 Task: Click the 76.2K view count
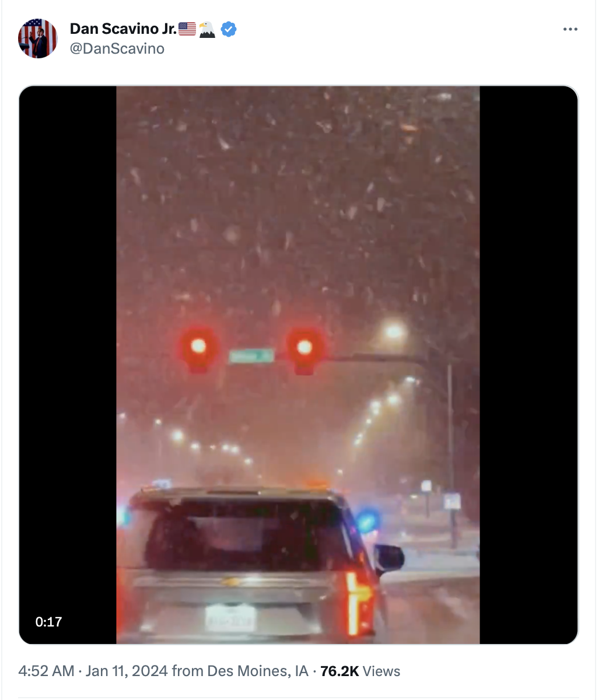point(339,671)
